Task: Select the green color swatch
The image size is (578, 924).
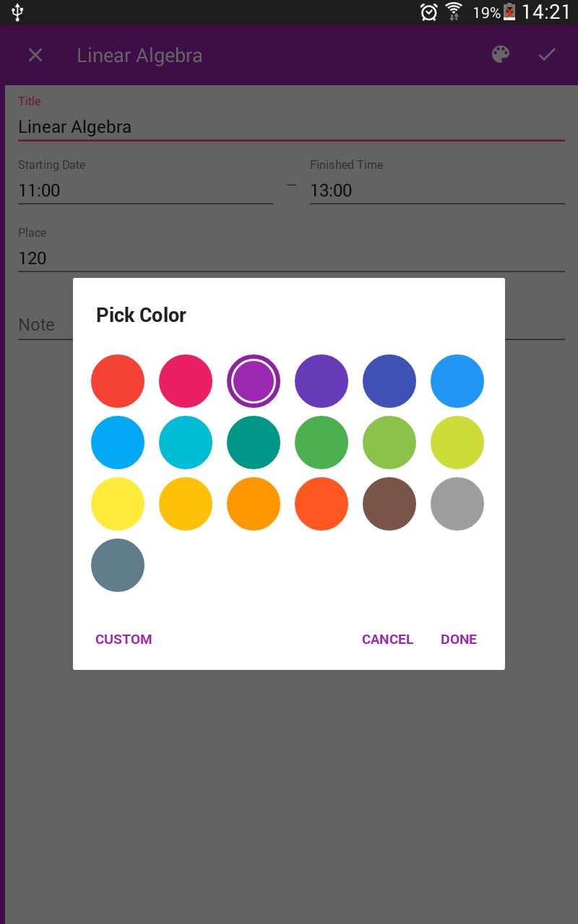Action: pyautogui.click(x=322, y=443)
